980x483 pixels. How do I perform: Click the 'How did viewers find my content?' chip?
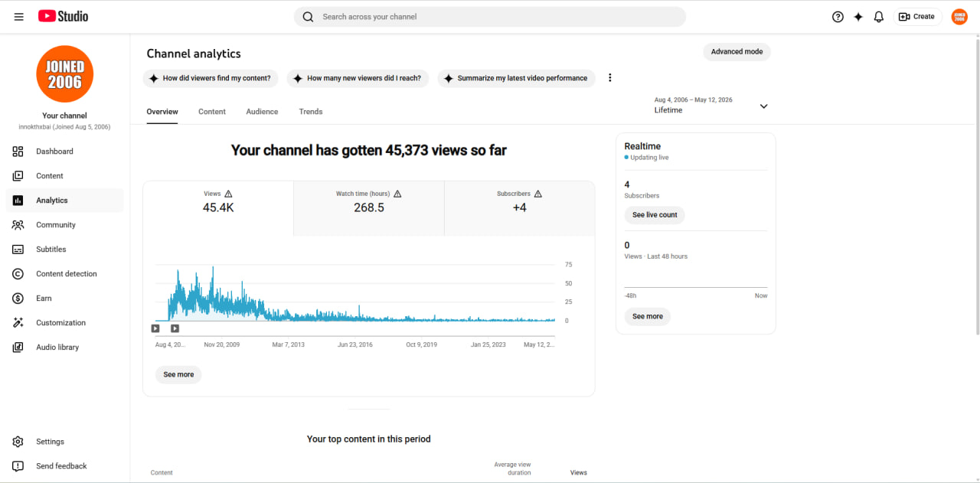click(211, 78)
